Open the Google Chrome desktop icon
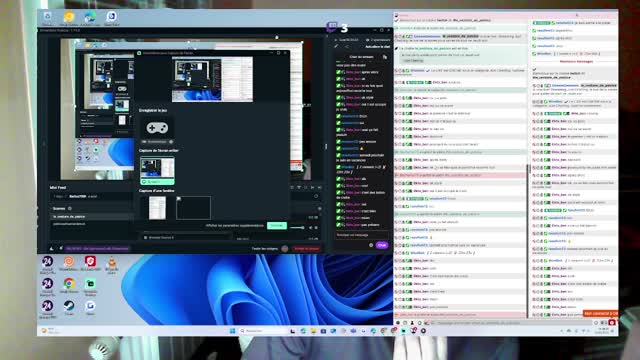 point(69,284)
